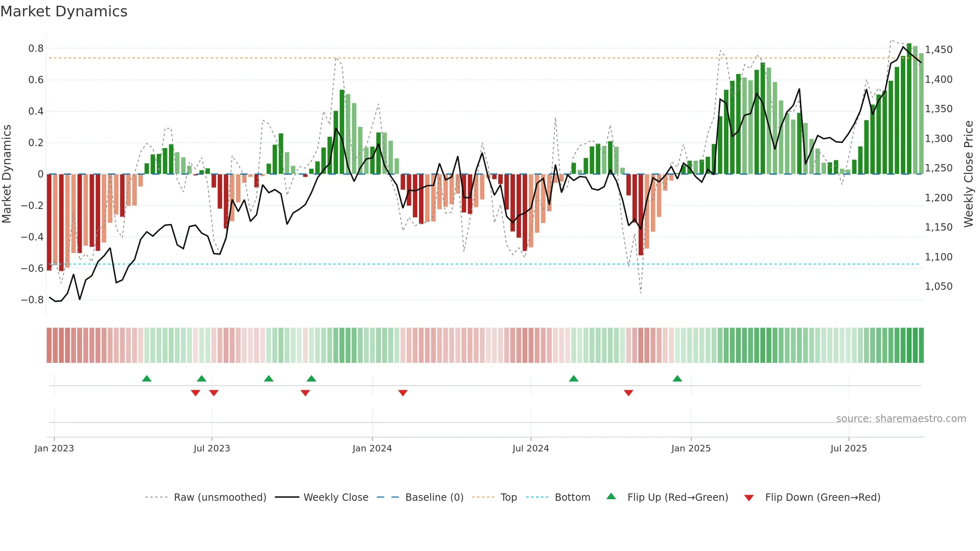980x551 pixels.
Task: Click the 0 left axis tick label
Action: pyautogui.click(x=41, y=174)
